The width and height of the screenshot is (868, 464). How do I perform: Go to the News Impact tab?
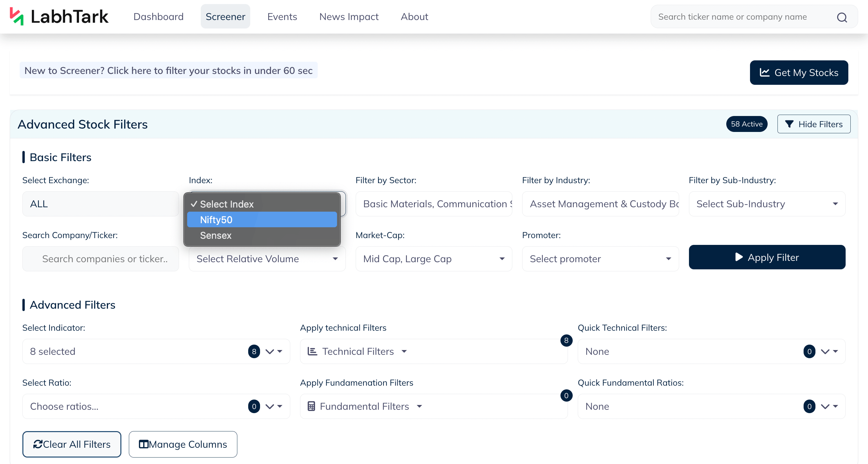[x=349, y=17]
